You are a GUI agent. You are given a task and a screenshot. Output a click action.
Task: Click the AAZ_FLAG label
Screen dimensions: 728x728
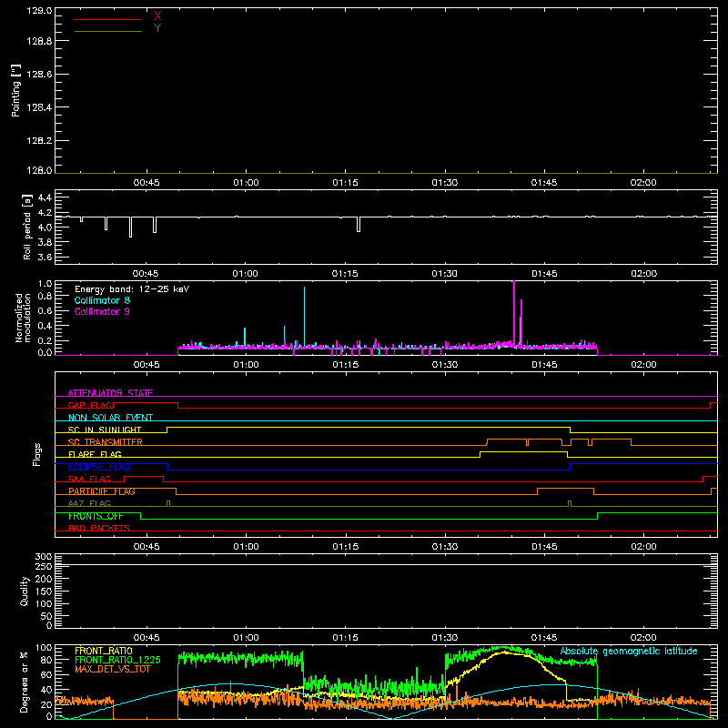89,503
